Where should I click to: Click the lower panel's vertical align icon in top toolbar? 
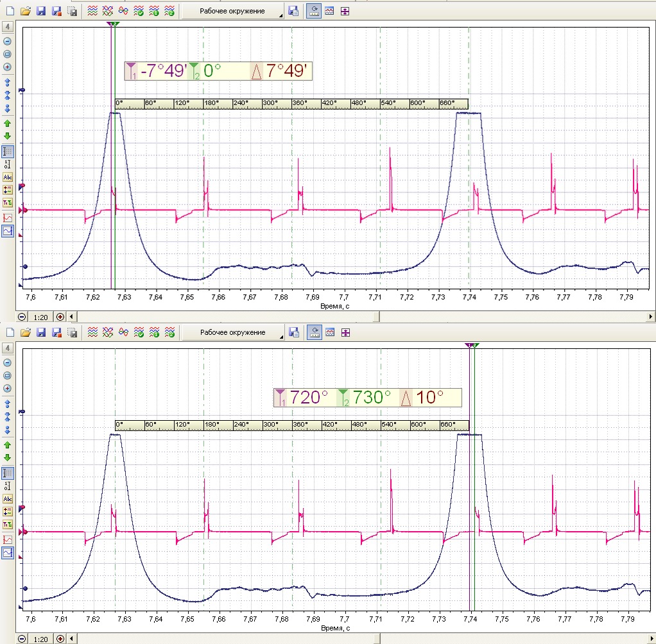[x=345, y=333]
